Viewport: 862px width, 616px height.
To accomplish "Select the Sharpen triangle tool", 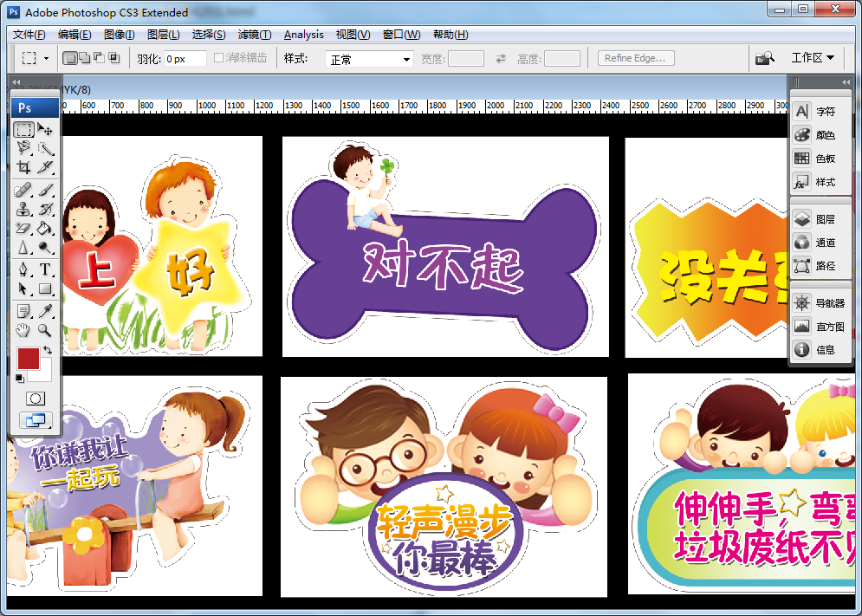I will coord(23,248).
